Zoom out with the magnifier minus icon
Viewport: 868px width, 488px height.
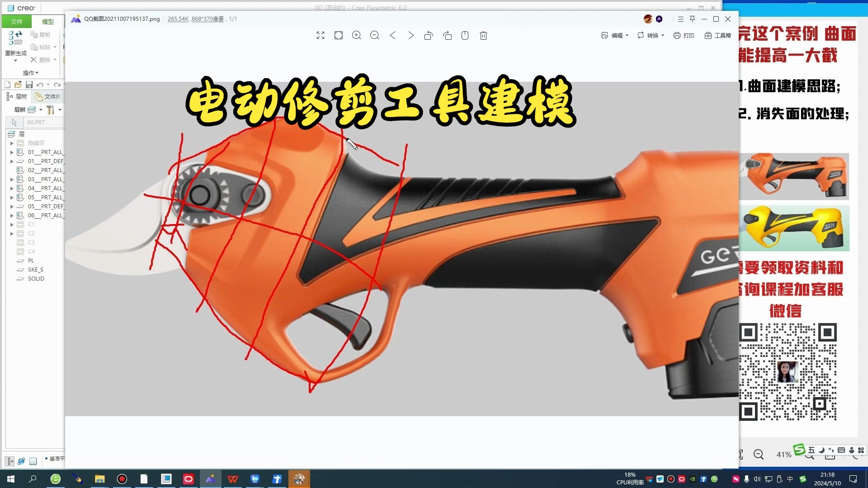375,35
